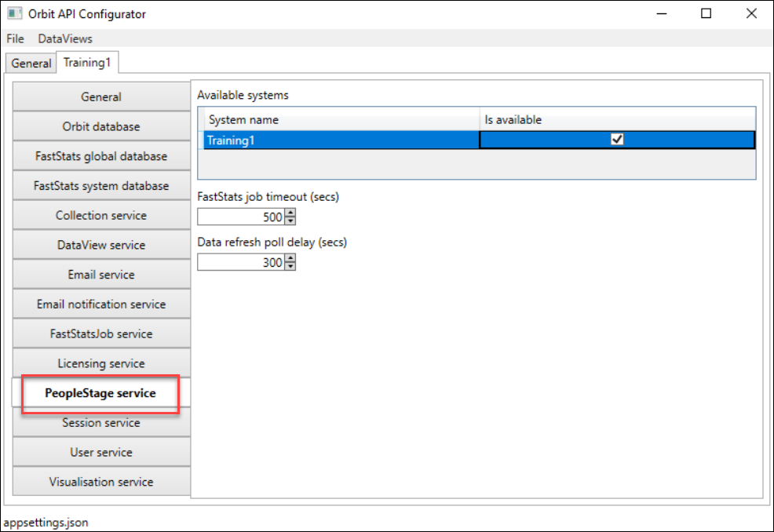Select the PeopleStage service section

pyautogui.click(x=101, y=393)
